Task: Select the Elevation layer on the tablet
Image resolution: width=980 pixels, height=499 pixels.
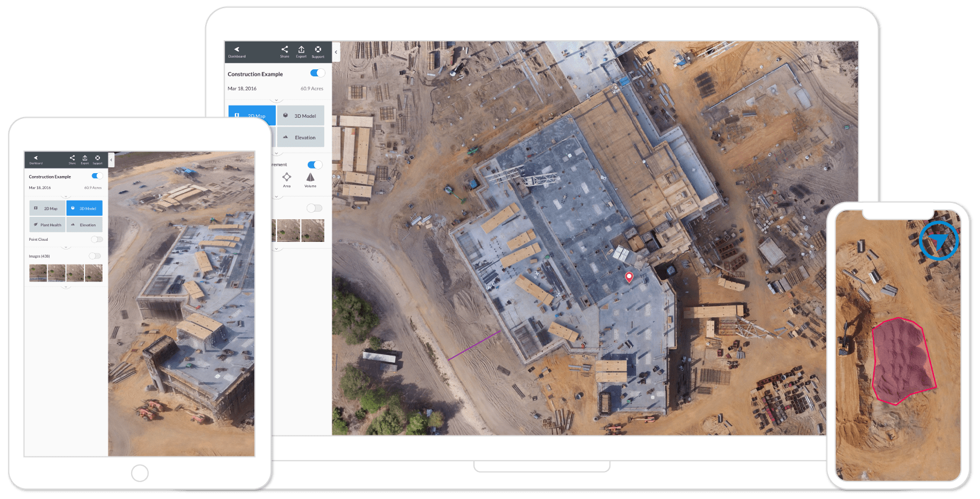Action: (85, 224)
